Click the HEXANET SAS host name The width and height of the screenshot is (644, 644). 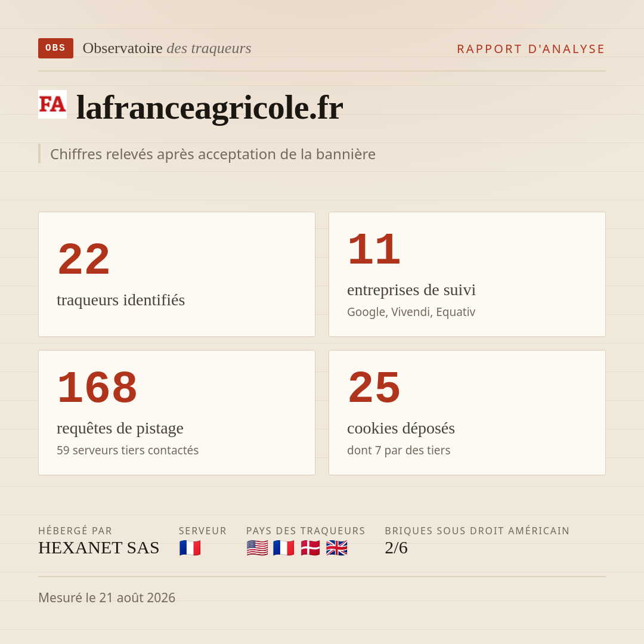(98, 548)
